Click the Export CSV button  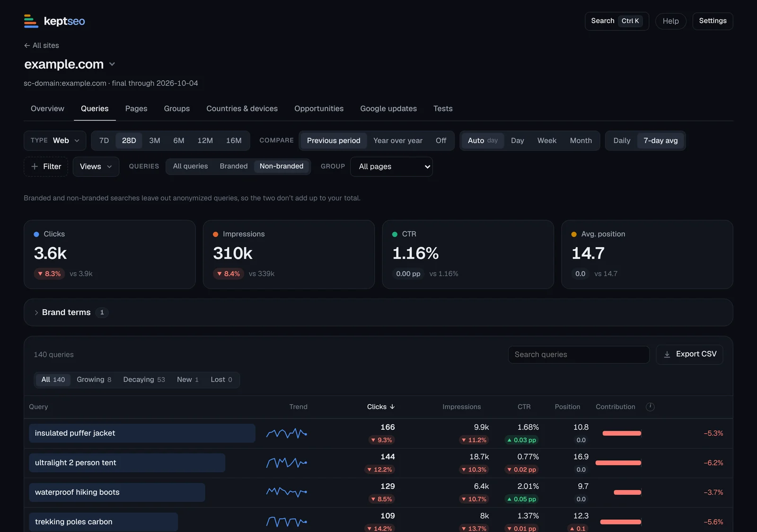689,354
